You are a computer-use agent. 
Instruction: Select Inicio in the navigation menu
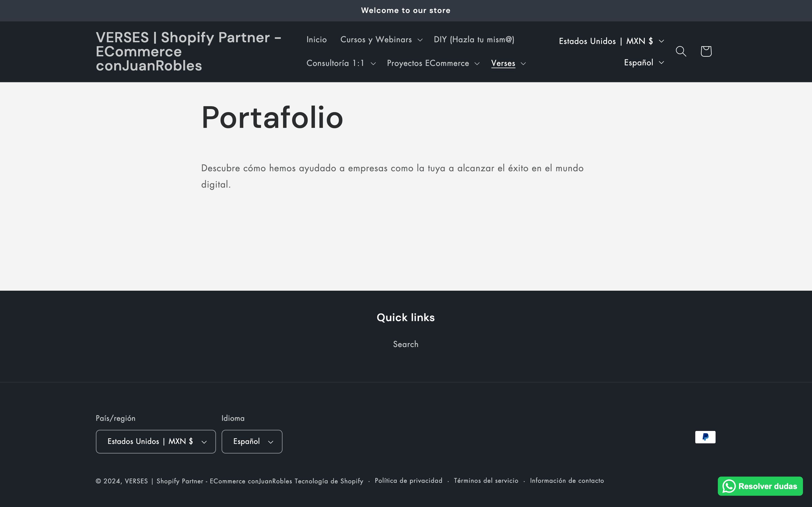coord(316,39)
